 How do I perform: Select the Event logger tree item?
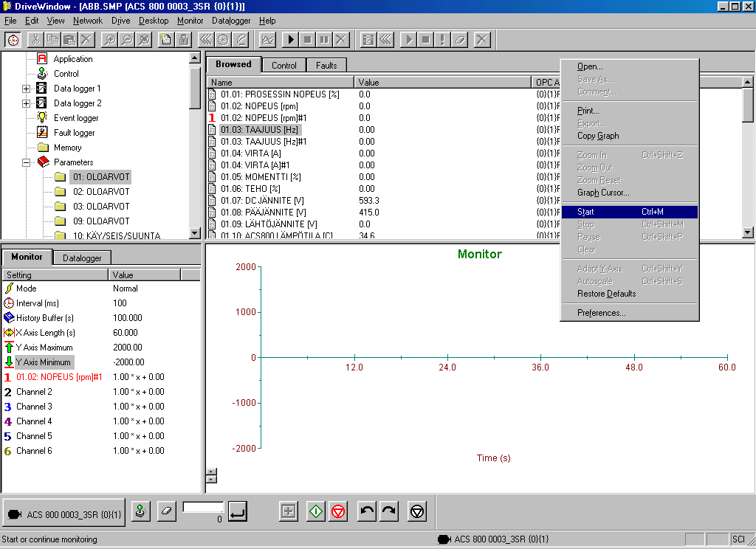click(x=76, y=118)
